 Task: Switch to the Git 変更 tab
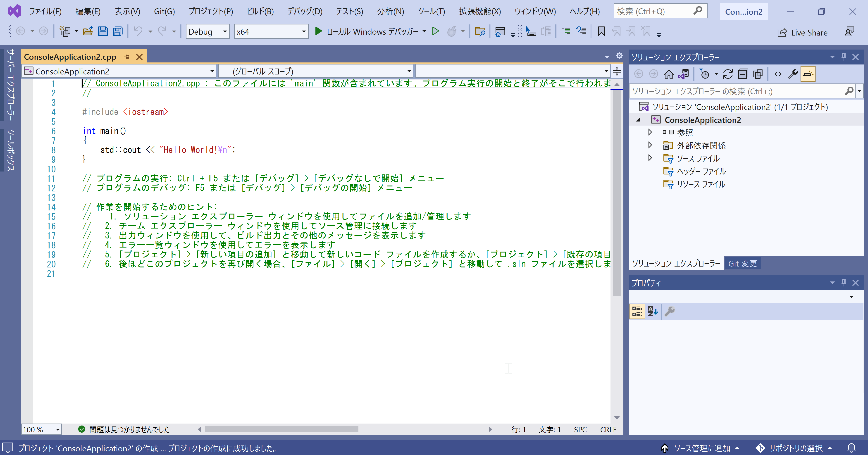[742, 264]
